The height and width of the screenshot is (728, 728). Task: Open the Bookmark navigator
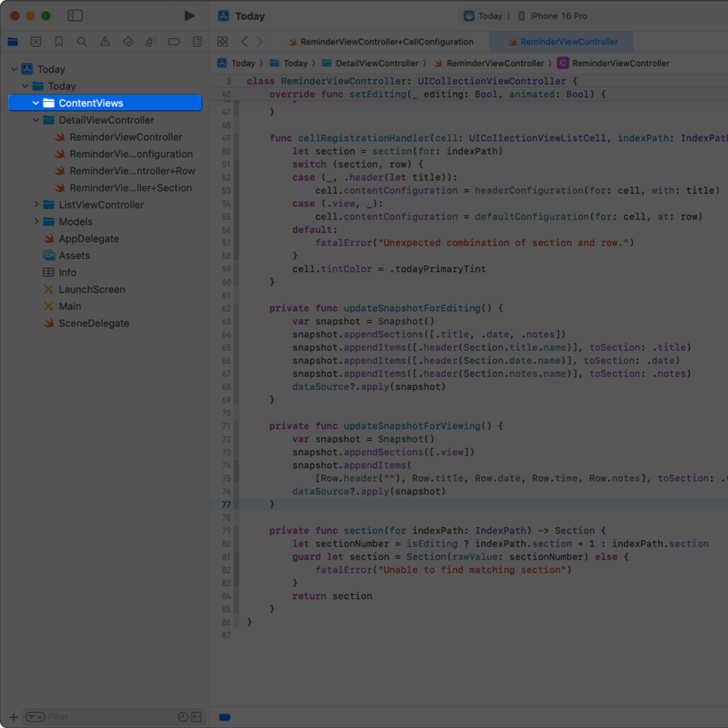pos(58,41)
